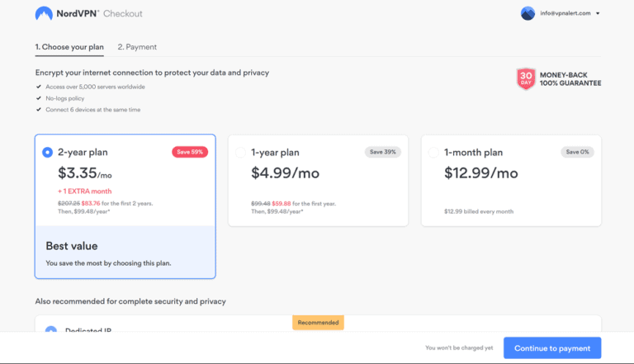Expand the info@vpnalert.com account menu
Image resolution: width=634 pixels, height=364 pixels.
click(566, 13)
